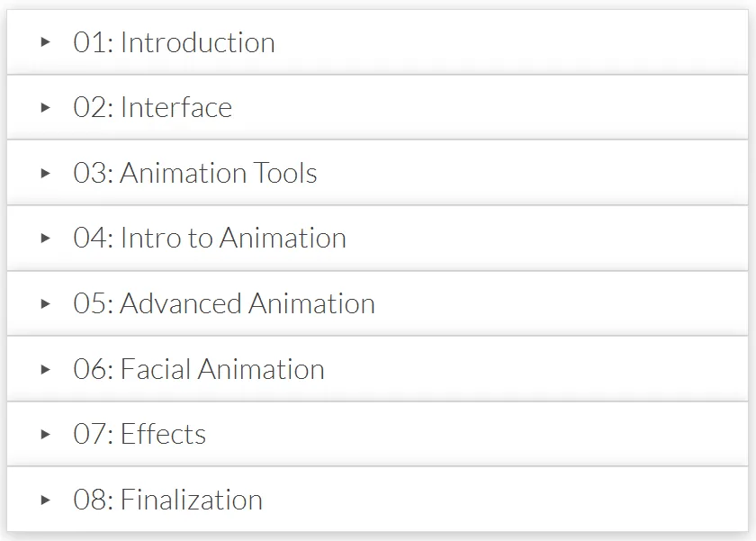Select the '03: Animation Tools' heading
The width and height of the screenshot is (756, 541).
click(x=194, y=173)
